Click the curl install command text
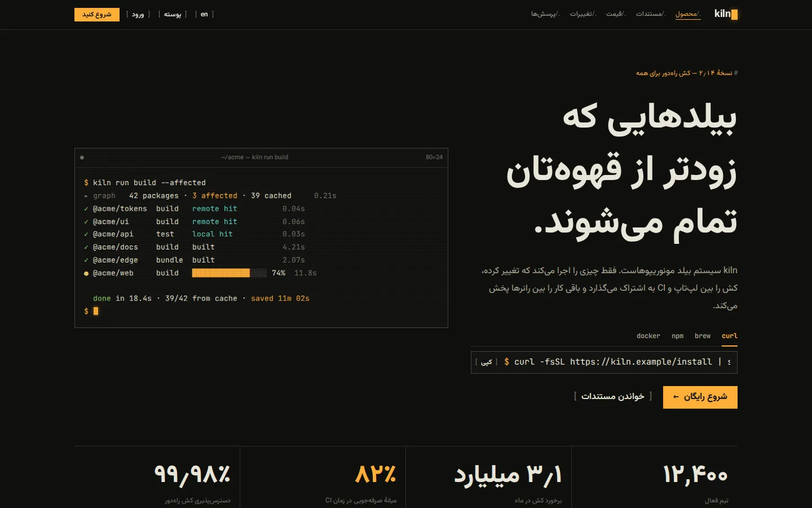Viewport: 812px width, 508px height. 617,362
